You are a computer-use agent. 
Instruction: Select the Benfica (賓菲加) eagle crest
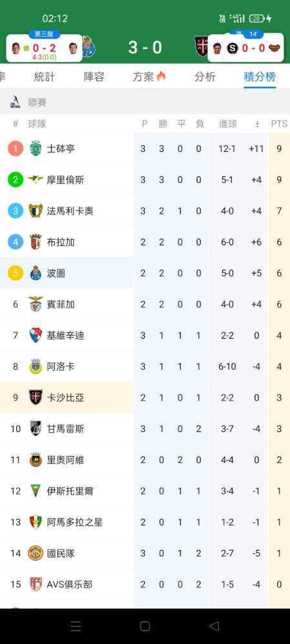pyautogui.click(x=35, y=305)
